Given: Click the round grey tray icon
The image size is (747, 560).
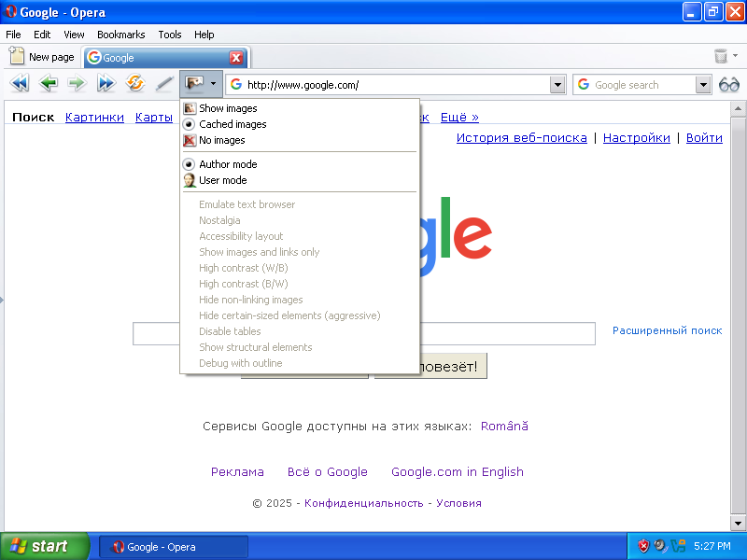Looking at the screenshot, I should 660,546.
